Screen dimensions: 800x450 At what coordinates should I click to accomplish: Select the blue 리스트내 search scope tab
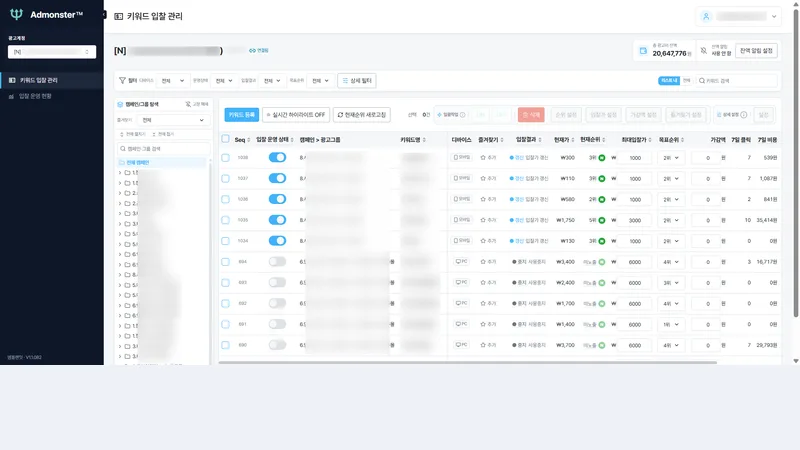click(669, 81)
